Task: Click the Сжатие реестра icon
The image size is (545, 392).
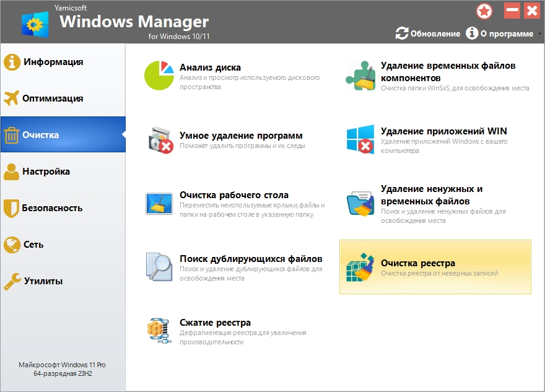Action: click(160, 331)
